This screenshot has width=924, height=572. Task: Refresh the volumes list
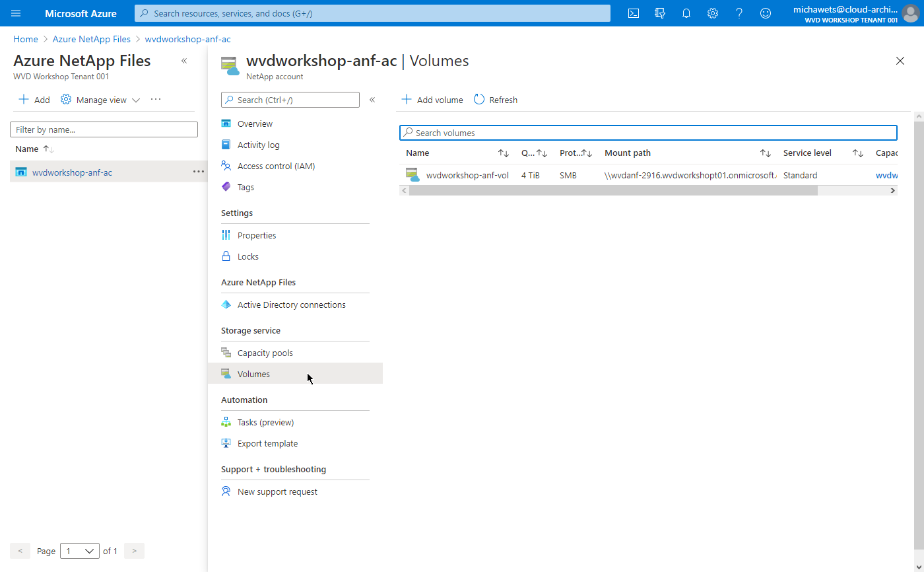point(496,100)
